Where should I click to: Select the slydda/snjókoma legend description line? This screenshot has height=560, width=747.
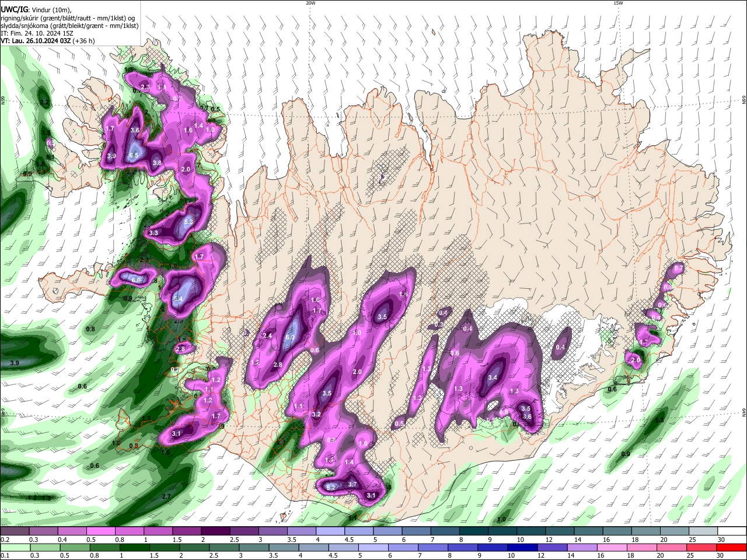point(69,26)
